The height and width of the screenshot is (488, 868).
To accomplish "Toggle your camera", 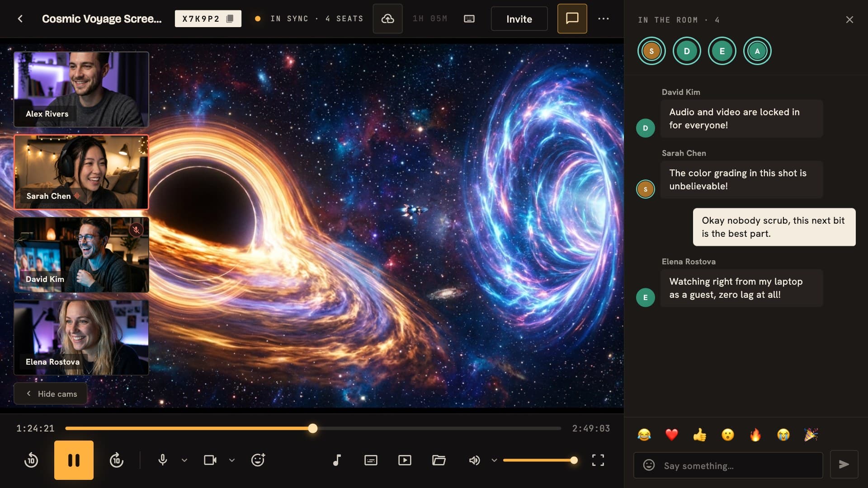I will click(x=210, y=460).
